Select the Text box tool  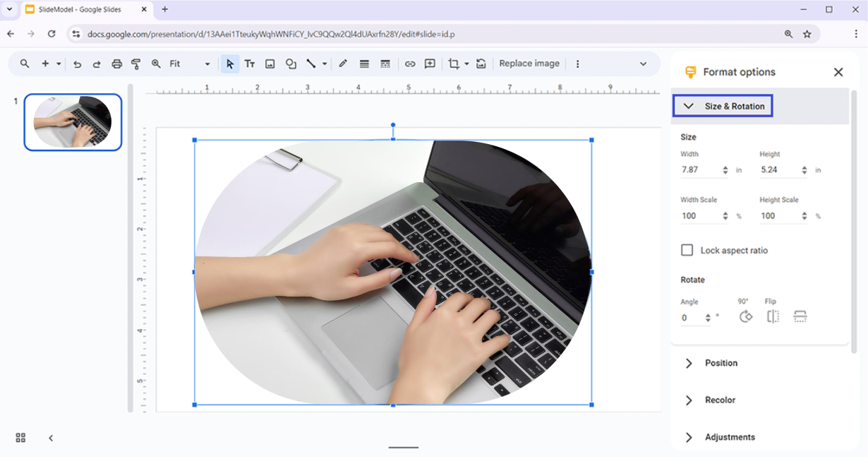point(249,64)
